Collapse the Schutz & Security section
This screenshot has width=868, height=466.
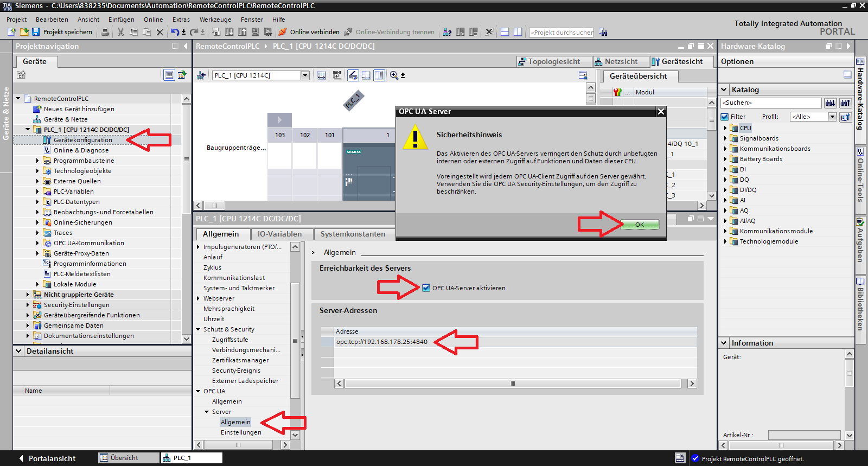pos(198,329)
